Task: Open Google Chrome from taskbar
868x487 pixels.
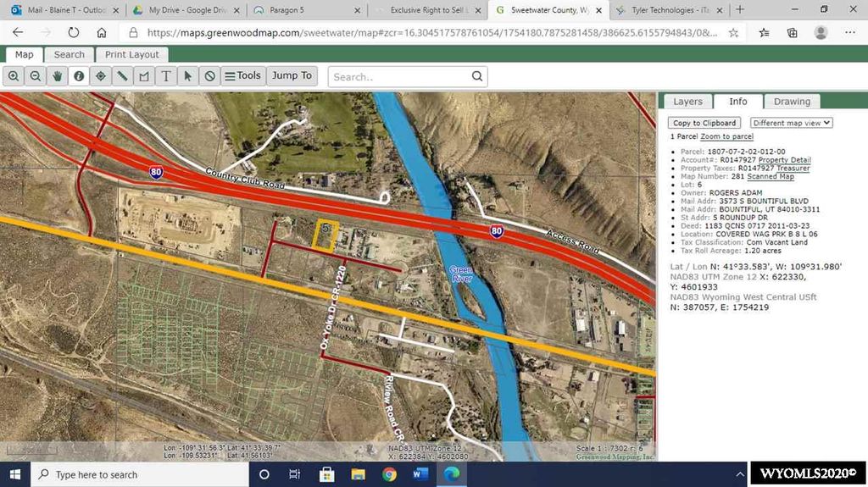Action: 388,474
